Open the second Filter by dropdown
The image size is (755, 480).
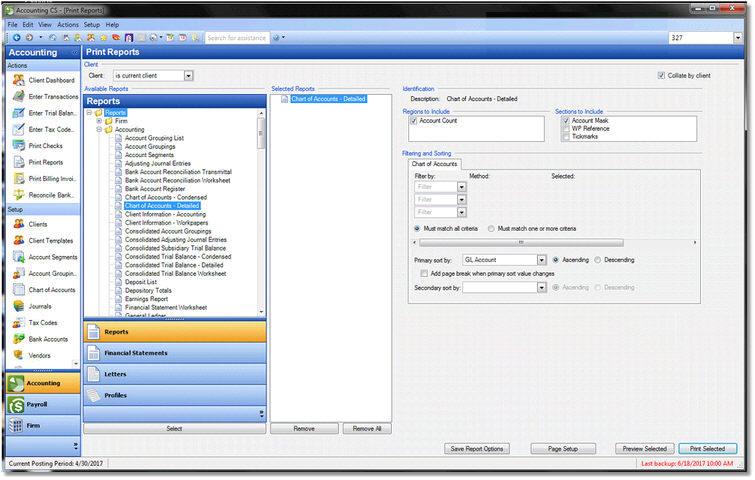tap(461, 199)
